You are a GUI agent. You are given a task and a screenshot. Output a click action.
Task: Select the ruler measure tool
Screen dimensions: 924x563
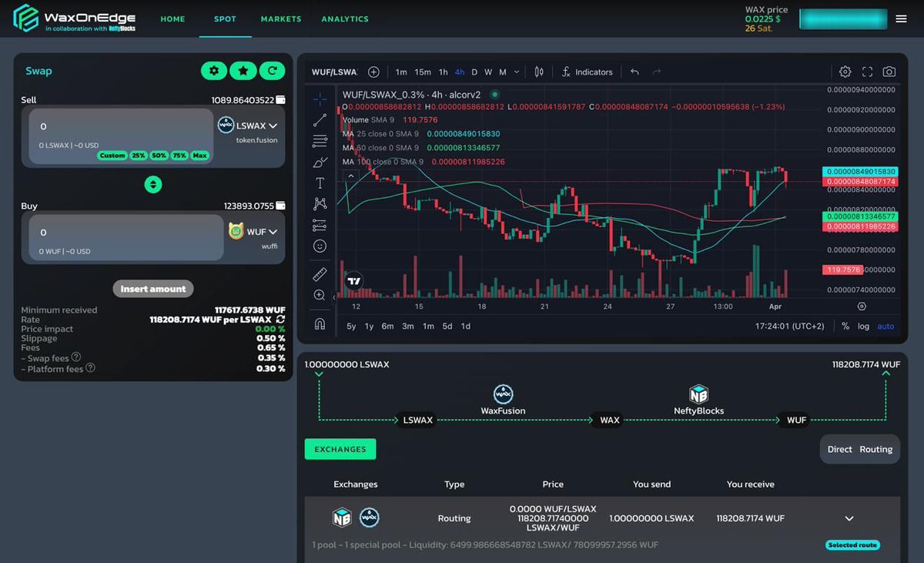(x=320, y=274)
